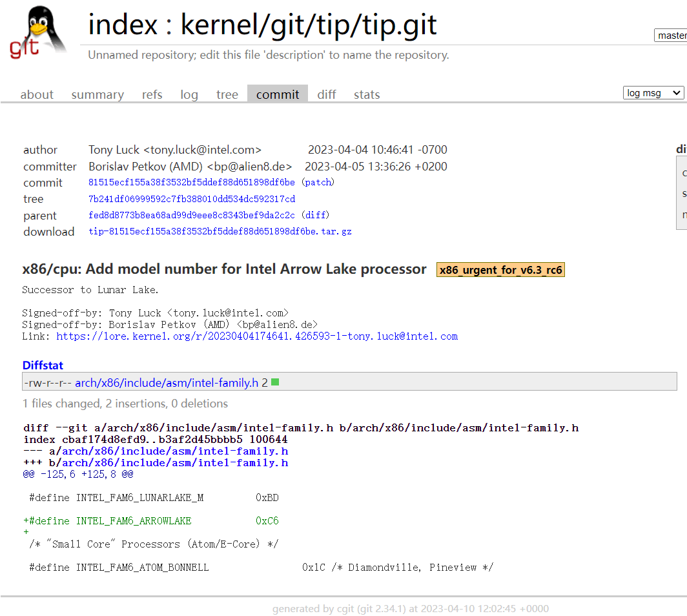Open the master branch dropdown

click(671, 36)
